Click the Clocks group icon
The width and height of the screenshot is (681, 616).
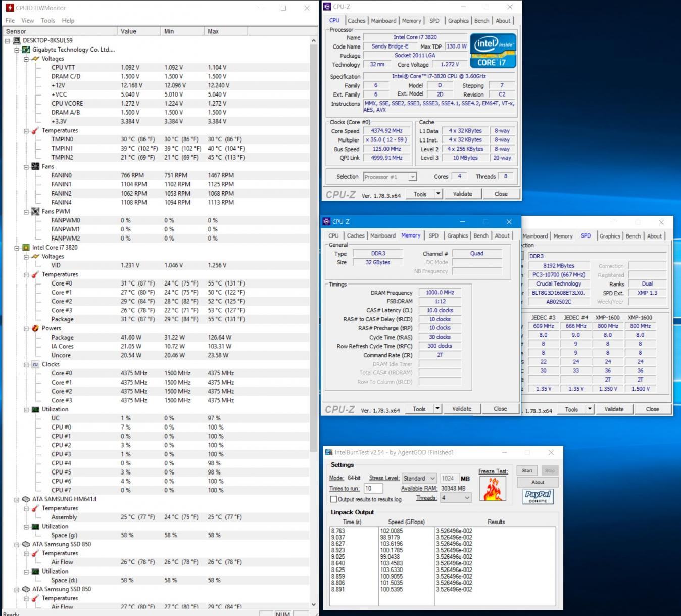coord(35,364)
